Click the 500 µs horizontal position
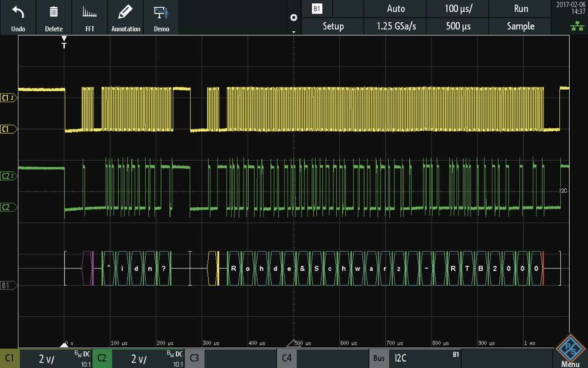 457,26
